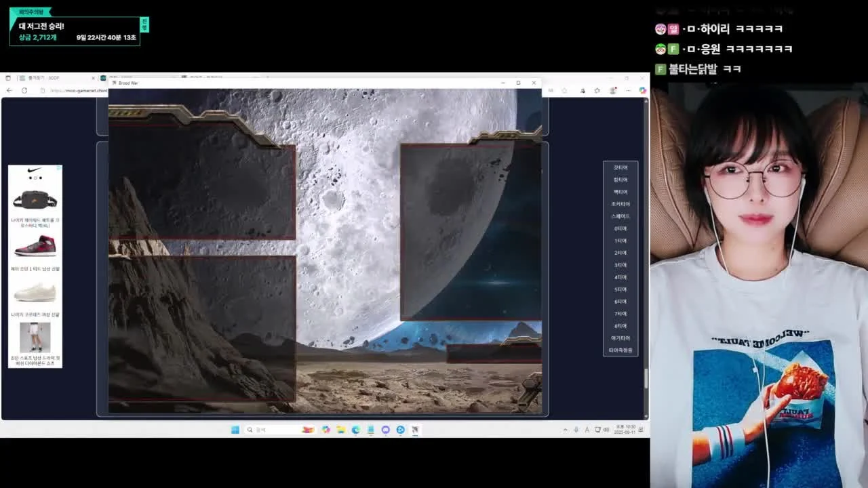Viewport: 868px width, 488px height.
Task: Select the Brood War icon in taskbar
Action: pos(416,430)
